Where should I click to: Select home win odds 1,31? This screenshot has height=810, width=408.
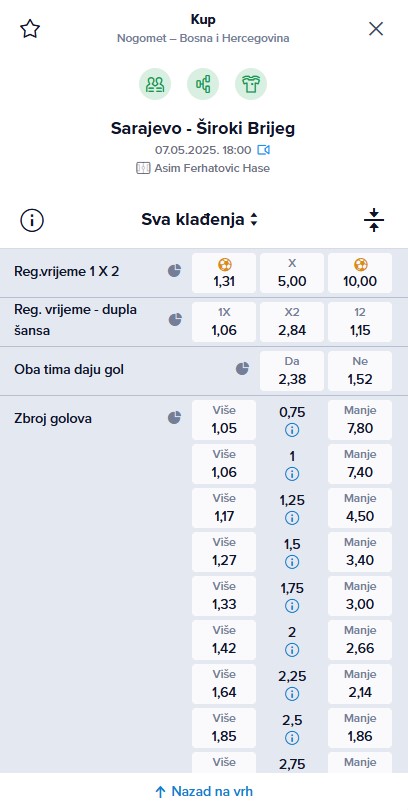click(224, 273)
